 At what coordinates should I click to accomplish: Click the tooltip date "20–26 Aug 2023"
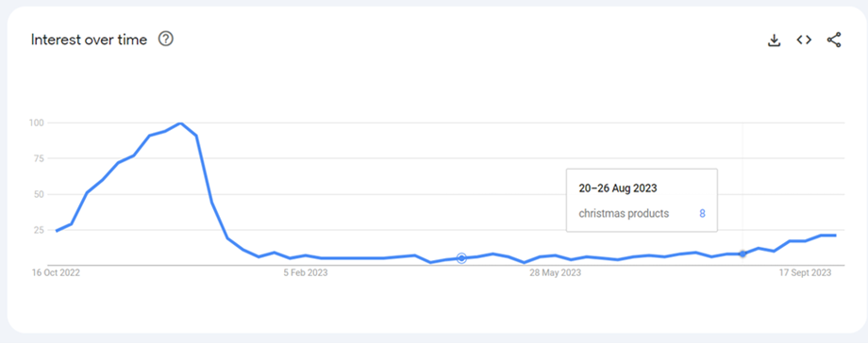[x=618, y=188]
